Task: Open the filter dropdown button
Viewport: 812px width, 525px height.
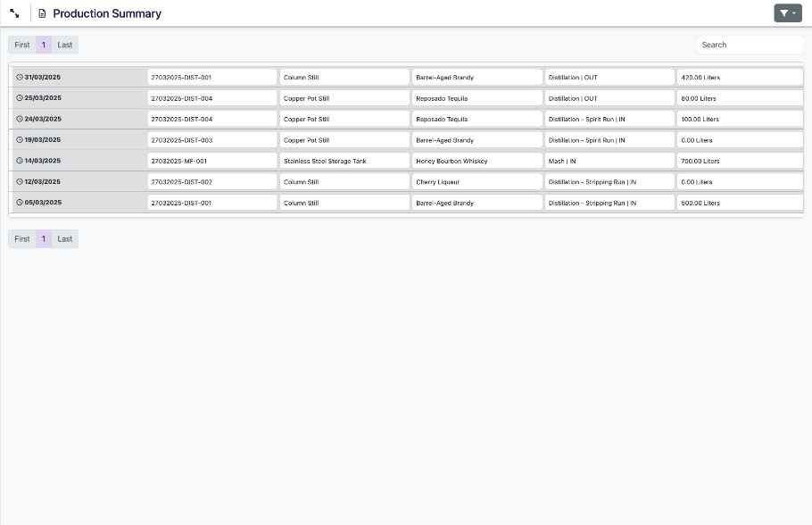Action: (x=787, y=13)
